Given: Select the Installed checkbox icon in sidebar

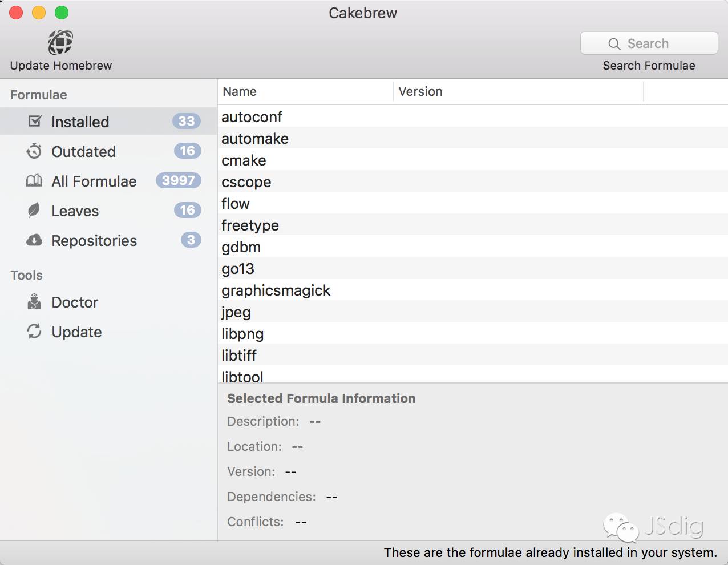Looking at the screenshot, I should click(x=35, y=121).
